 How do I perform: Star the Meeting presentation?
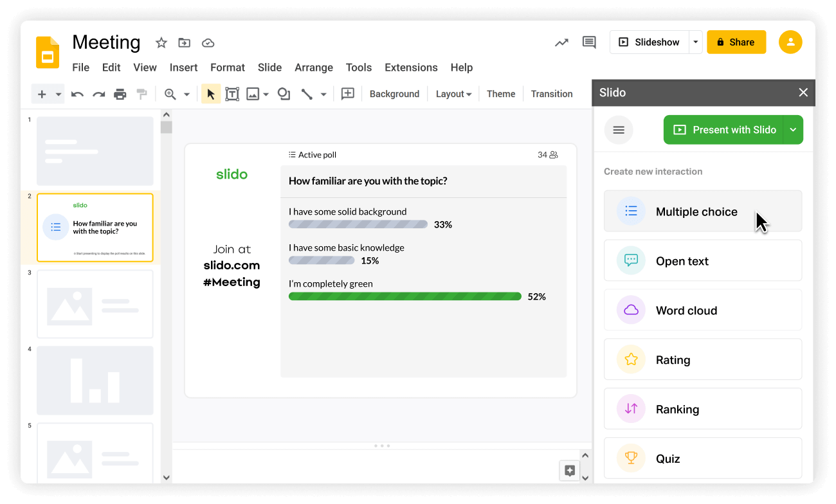161,42
